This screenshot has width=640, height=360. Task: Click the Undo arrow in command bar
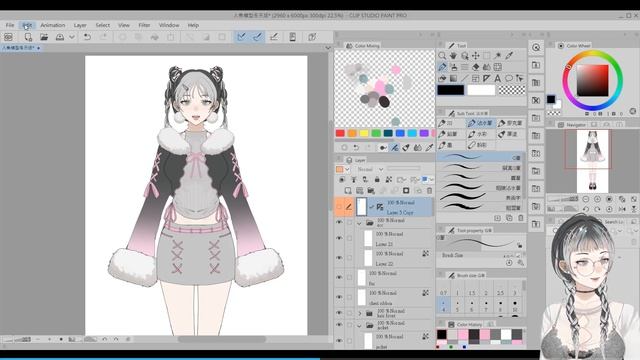pyautogui.click(x=87, y=37)
